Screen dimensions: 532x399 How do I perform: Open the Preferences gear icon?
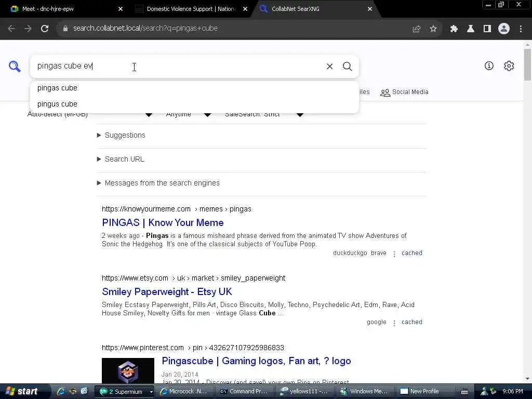tap(509, 66)
